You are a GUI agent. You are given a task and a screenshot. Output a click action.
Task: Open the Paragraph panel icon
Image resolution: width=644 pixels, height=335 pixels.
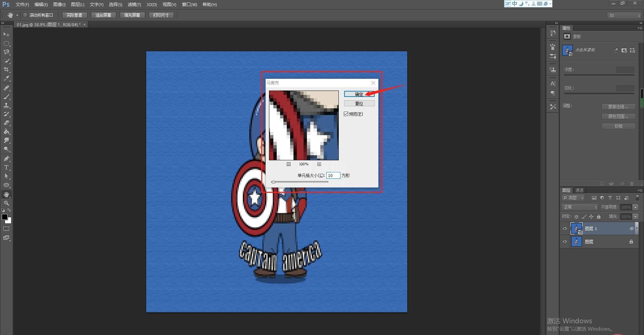tap(553, 93)
